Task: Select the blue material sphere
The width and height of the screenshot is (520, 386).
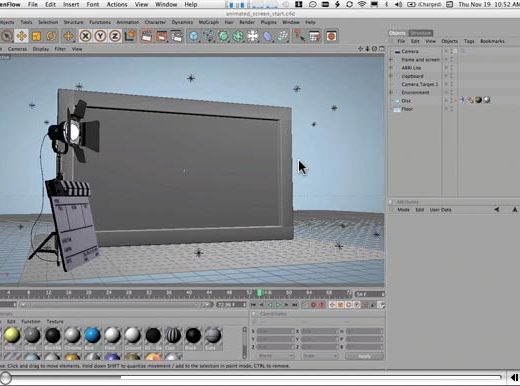Action: tap(92, 335)
